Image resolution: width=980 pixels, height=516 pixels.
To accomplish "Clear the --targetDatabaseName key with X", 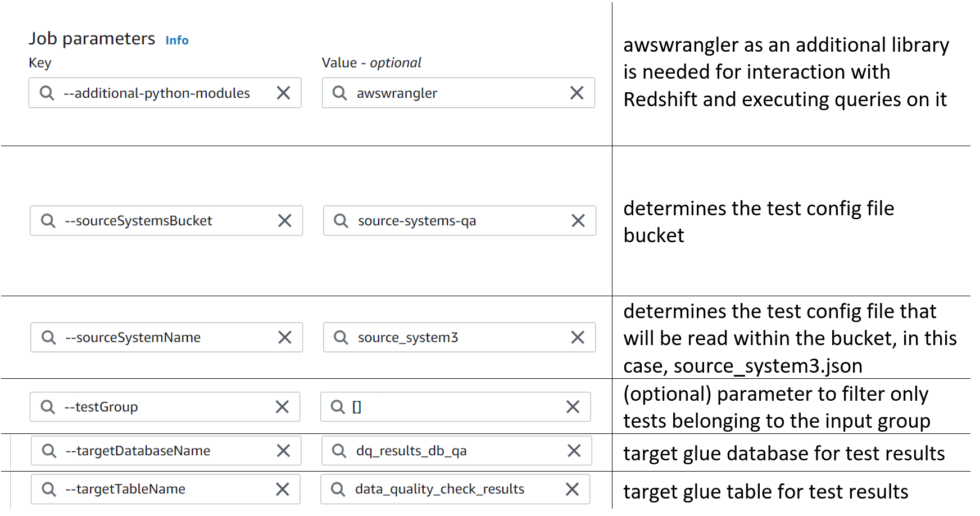I will click(x=284, y=451).
